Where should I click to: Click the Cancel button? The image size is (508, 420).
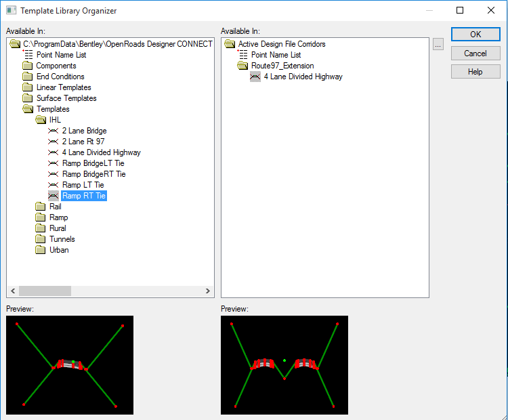(x=475, y=53)
